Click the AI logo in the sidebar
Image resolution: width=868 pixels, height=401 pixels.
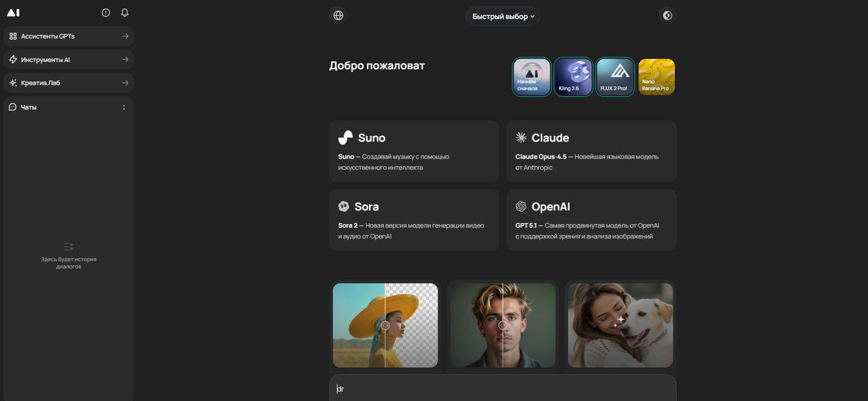13,12
